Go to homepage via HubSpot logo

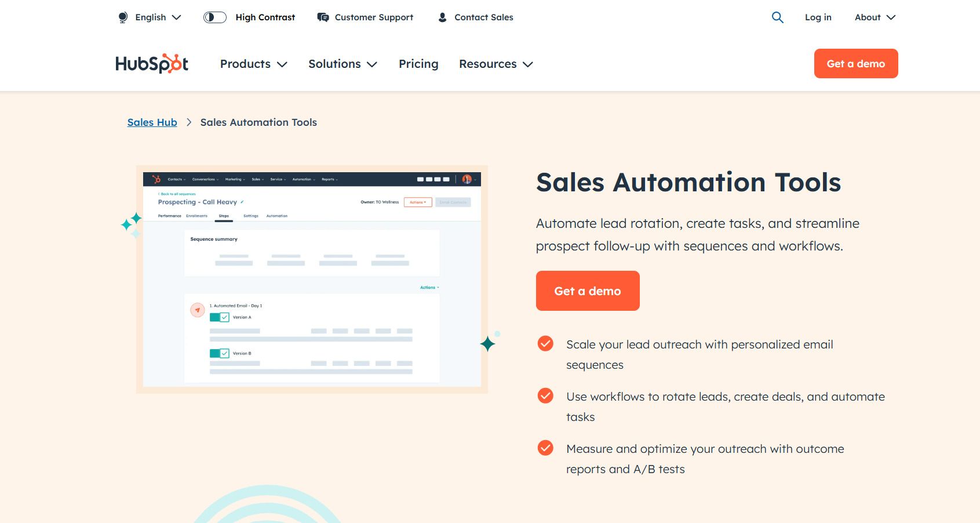pyautogui.click(x=152, y=63)
